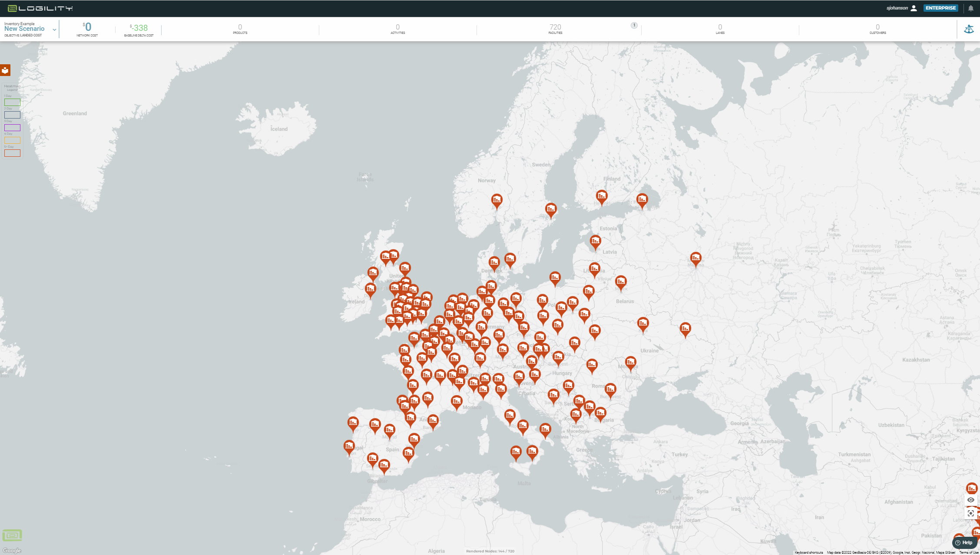Open the ENTERPRISE edition badge menu
Viewport: 980px width, 555px height.
coord(940,8)
